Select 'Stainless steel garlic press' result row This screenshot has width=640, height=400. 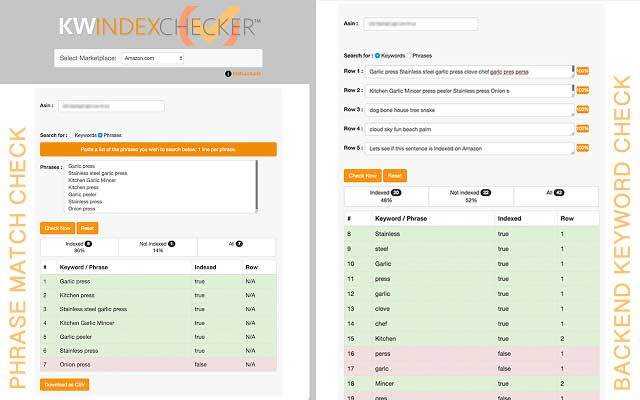point(158,309)
